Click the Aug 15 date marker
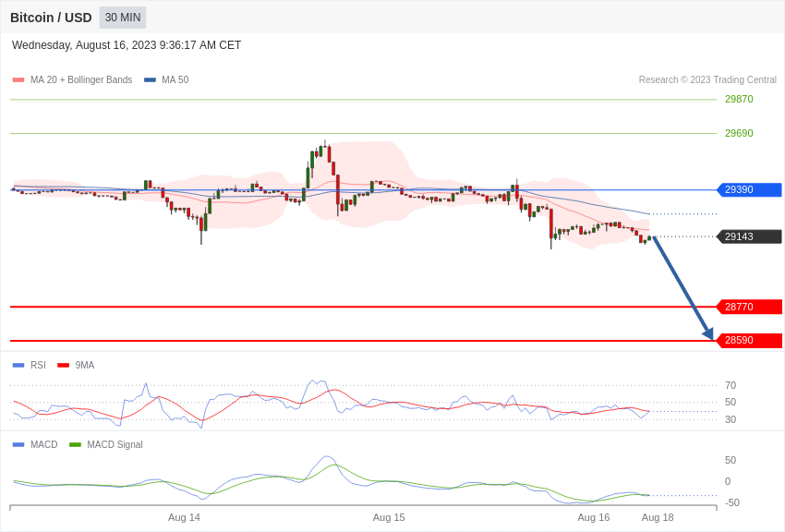Viewport: 785px width, 532px height. coord(389,517)
